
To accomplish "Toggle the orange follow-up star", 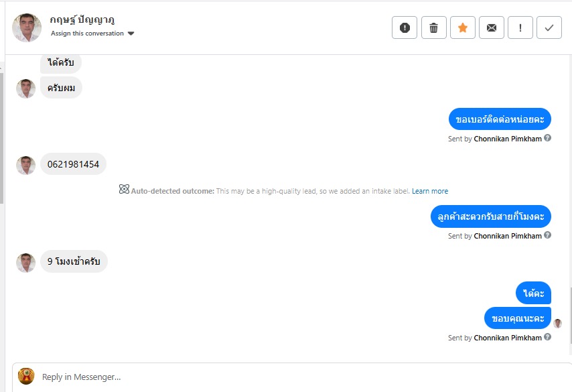I will [x=463, y=27].
